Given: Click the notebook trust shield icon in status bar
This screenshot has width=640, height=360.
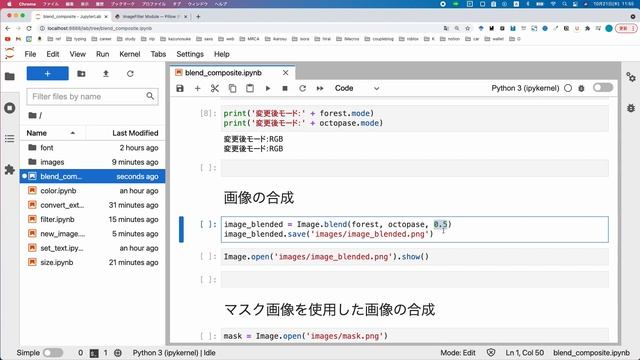Looking at the screenshot, I should pos(491,353).
